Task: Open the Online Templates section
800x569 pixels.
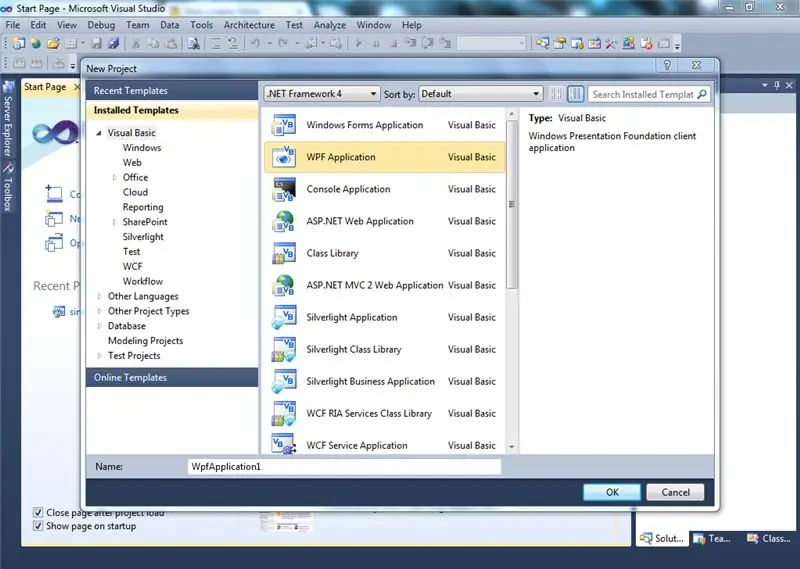Action: point(172,378)
